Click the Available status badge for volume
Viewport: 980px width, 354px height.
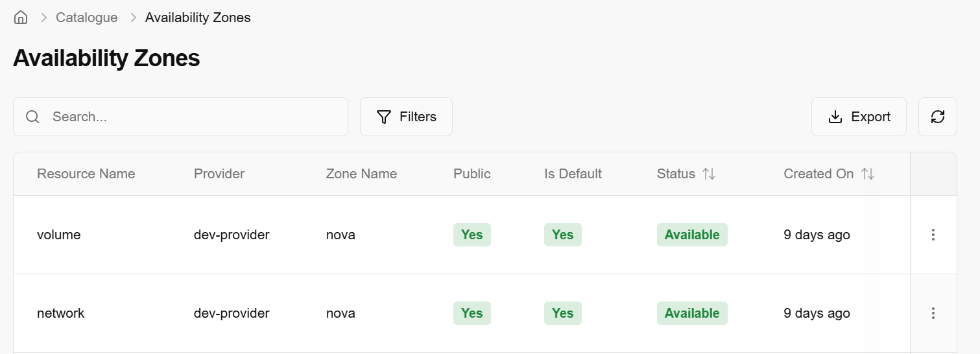tap(692, 235)
